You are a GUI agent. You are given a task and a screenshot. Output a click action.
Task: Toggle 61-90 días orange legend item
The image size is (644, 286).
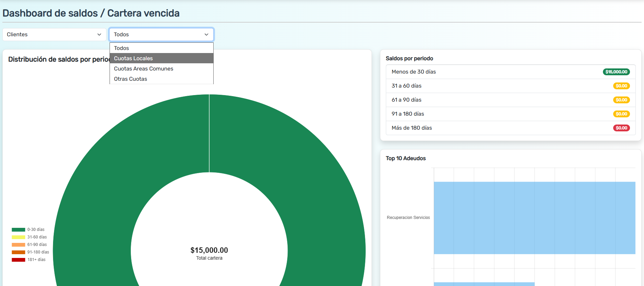(x=29, y=245)
